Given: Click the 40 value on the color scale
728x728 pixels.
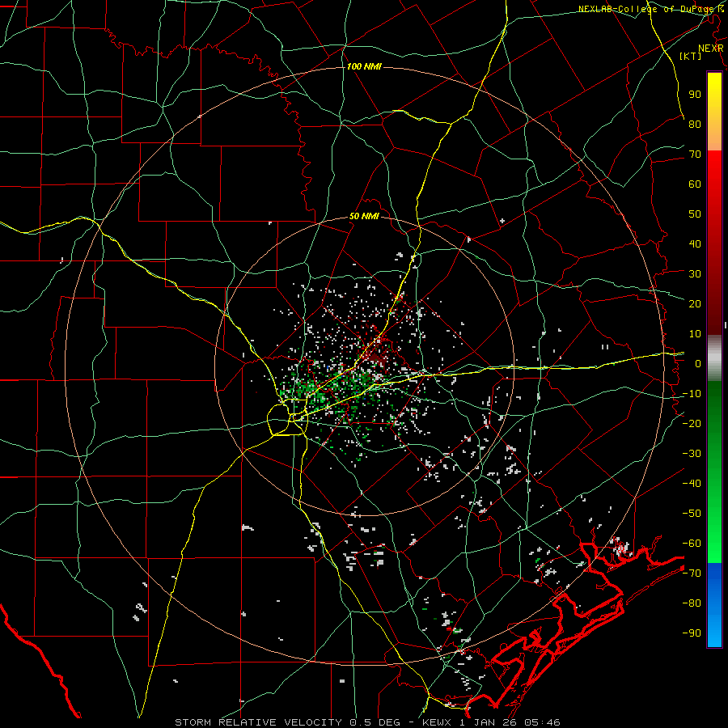Looking at the screenshot, I should pyautogui.click(x=695, y=243).
